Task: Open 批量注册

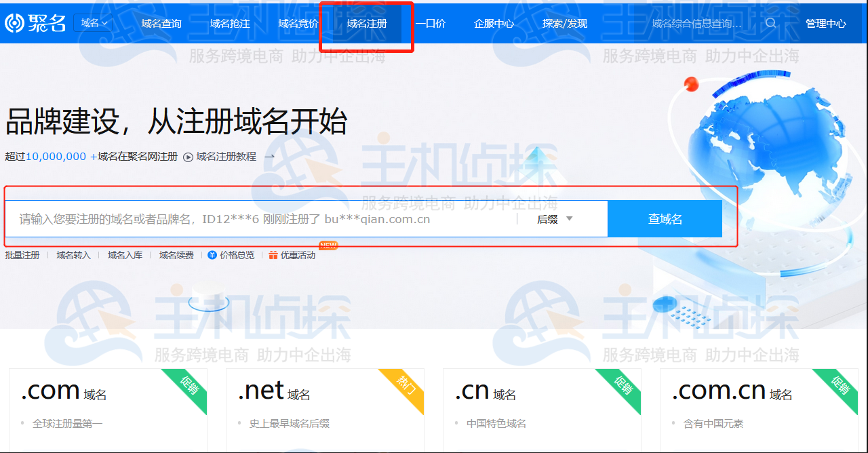Action: click(22, 255)
